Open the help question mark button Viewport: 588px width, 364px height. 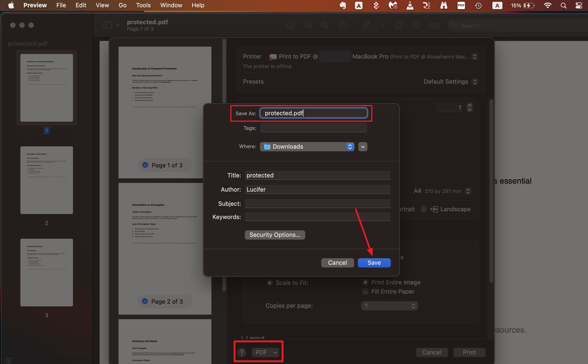point(242,352)
